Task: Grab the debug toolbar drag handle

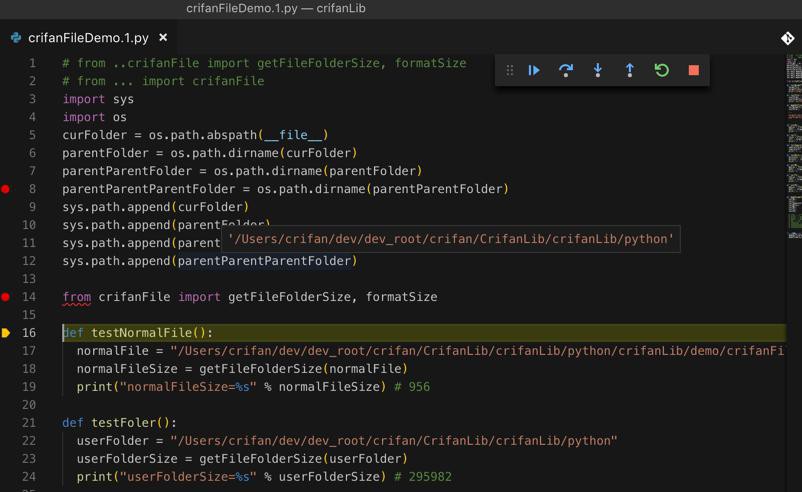Action: (509, 70)
